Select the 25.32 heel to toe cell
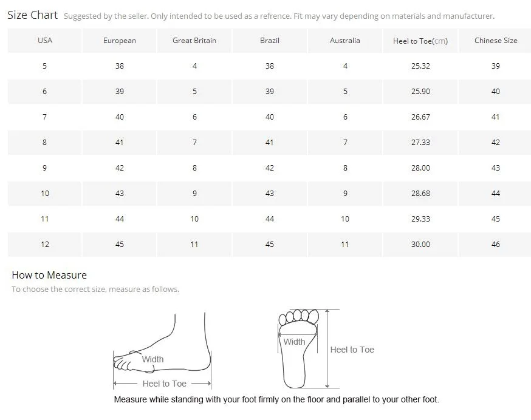Screen dimensions: 531x420 (x=420, y=66)
